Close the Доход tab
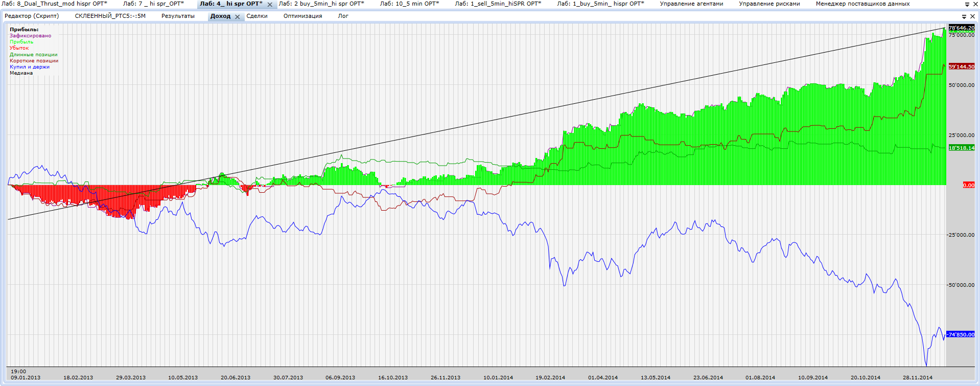The image size is (980, 386). tap(237, 16)
